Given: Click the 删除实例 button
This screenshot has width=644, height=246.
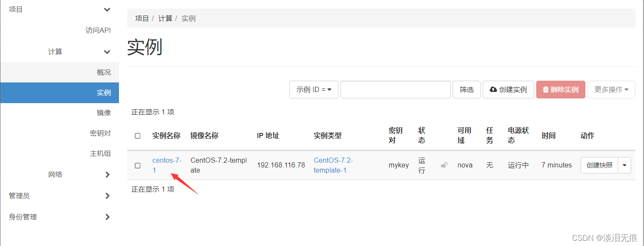Looking at the screenshot, I should (561, 89).
